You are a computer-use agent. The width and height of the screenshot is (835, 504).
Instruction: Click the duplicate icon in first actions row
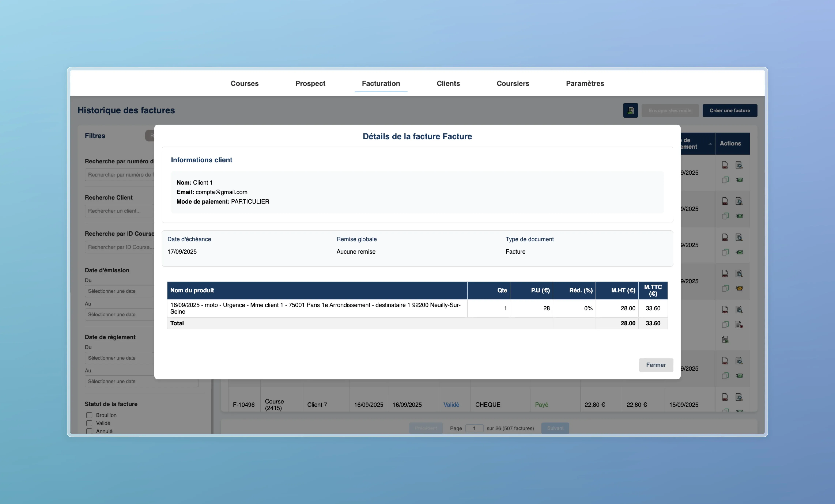725,180
